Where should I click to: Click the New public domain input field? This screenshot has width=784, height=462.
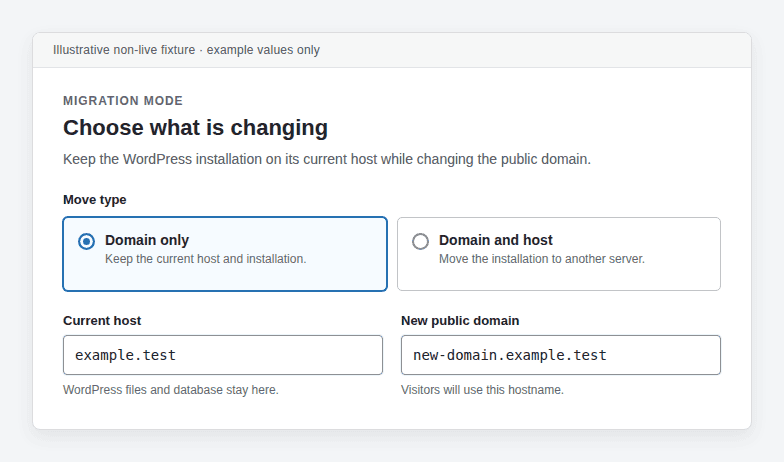561,355
